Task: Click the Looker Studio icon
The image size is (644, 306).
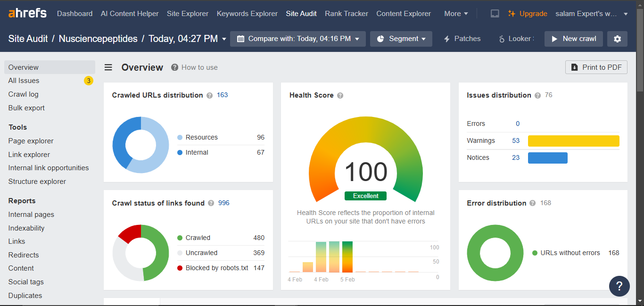Action: click(x=503, y=39)
